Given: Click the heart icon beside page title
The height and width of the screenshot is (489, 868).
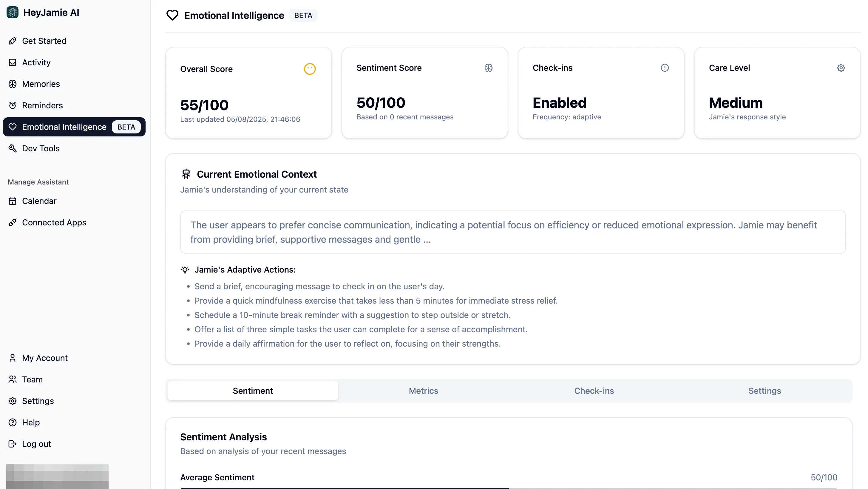Looking at the screenshot, I should point(172,15).
